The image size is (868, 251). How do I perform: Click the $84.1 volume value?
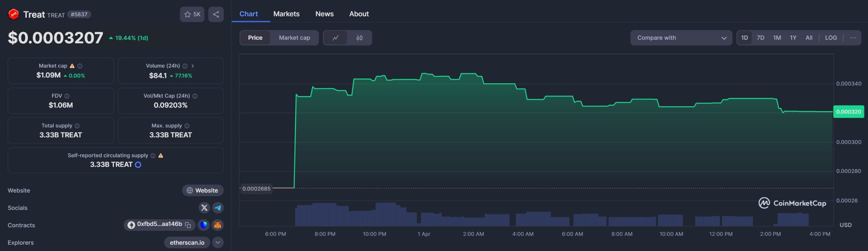pyautogui.click(x=158, y=76)
